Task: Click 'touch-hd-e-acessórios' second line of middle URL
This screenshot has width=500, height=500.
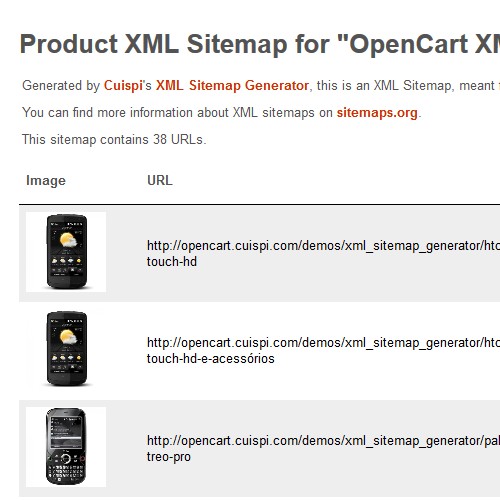Action: pos(211,359)
